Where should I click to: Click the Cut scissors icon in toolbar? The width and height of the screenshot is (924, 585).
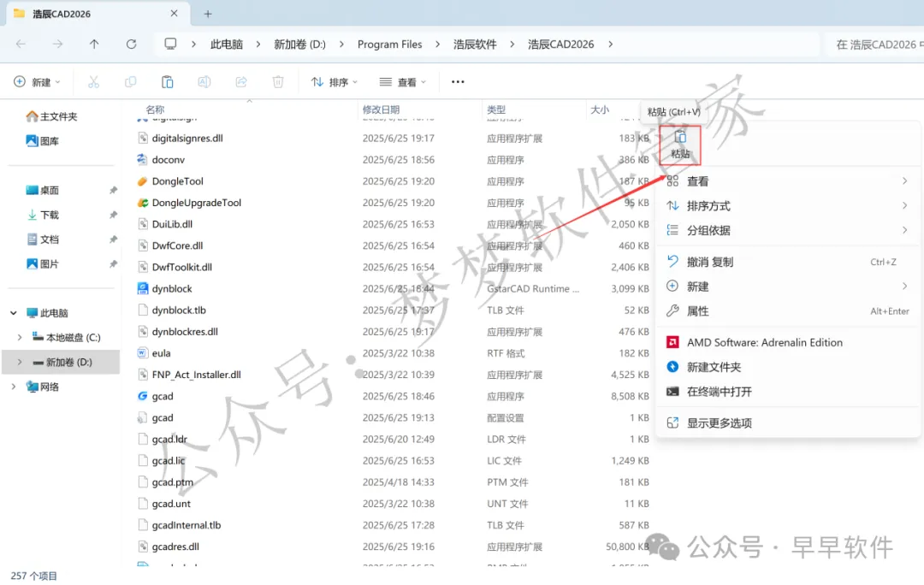(94, 82)
